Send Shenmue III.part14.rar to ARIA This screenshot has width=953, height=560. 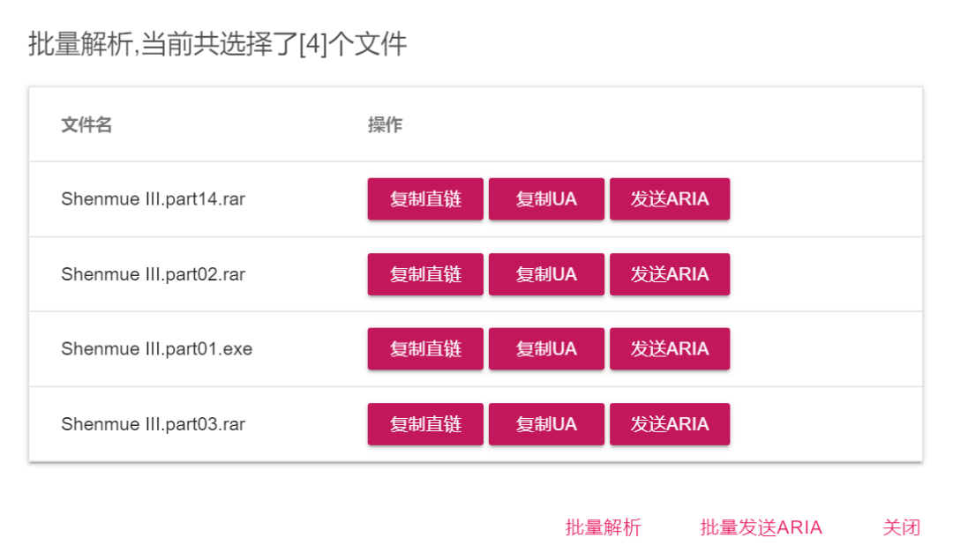pyautogui.click(x=669, y=199)
